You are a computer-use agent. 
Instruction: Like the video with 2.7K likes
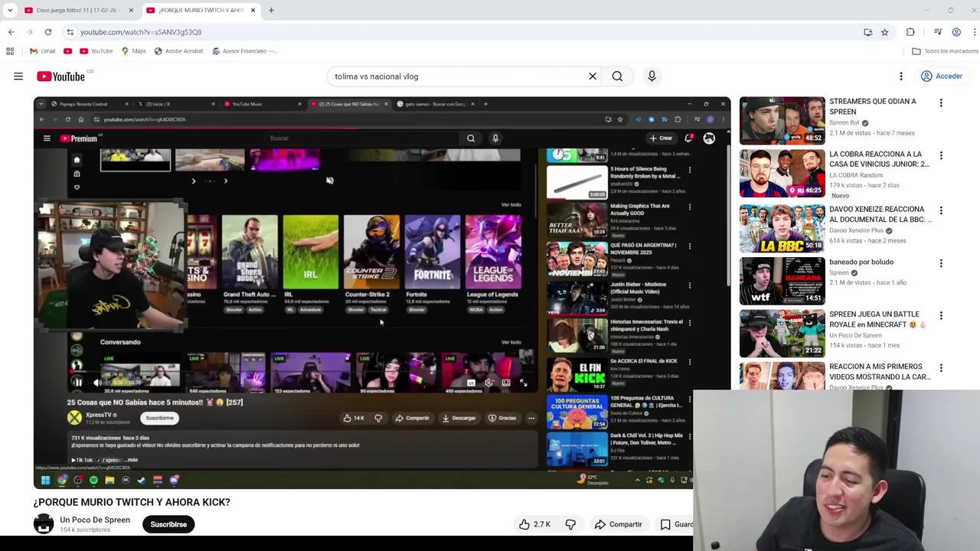[534, 524]
